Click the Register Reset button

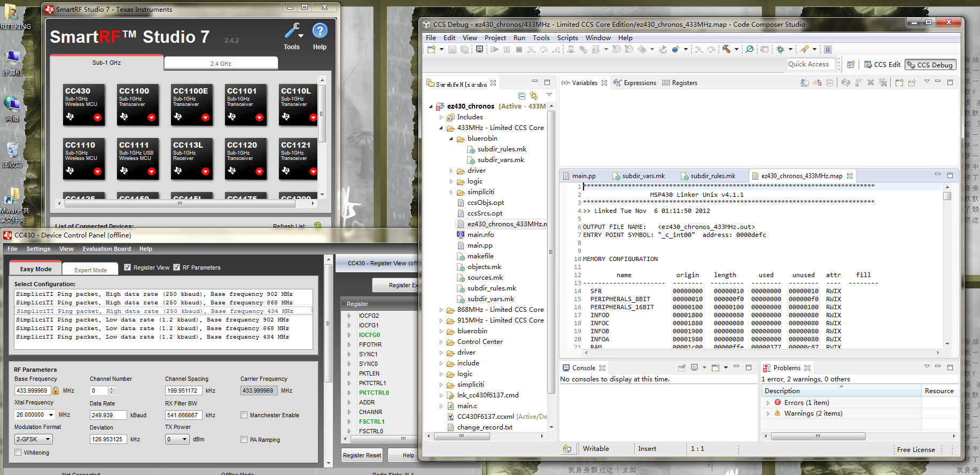(x=362, y=455)
